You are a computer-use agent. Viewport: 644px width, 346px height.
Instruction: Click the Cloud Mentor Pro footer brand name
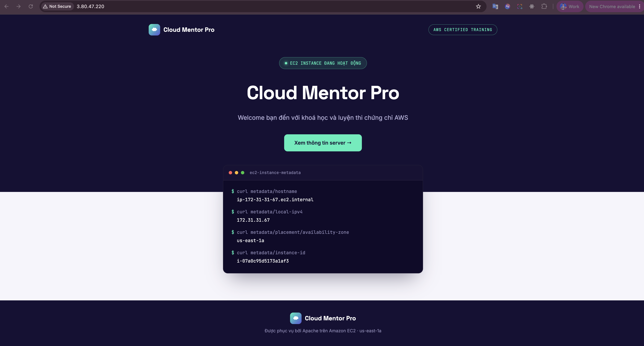click(x=330, y=318)
